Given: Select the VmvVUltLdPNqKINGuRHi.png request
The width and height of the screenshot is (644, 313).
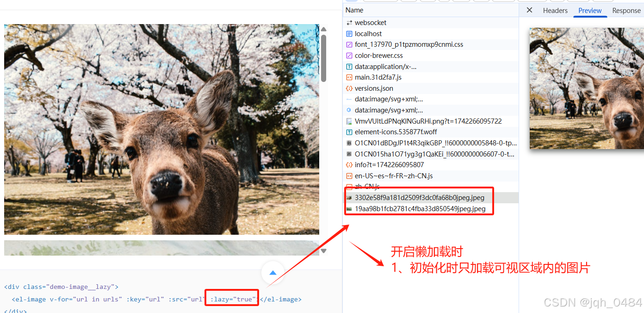Looking at the screenshot, I should (x=431, y=121).
